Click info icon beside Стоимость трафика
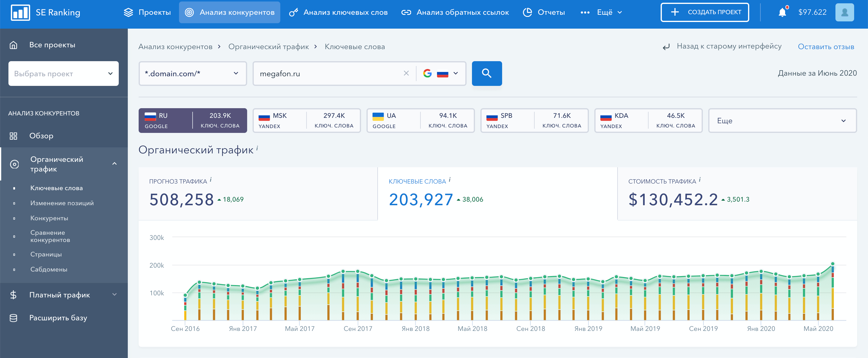Image resolution: width=868 pixels, height=358 pixels. click(x=700, y=180)
